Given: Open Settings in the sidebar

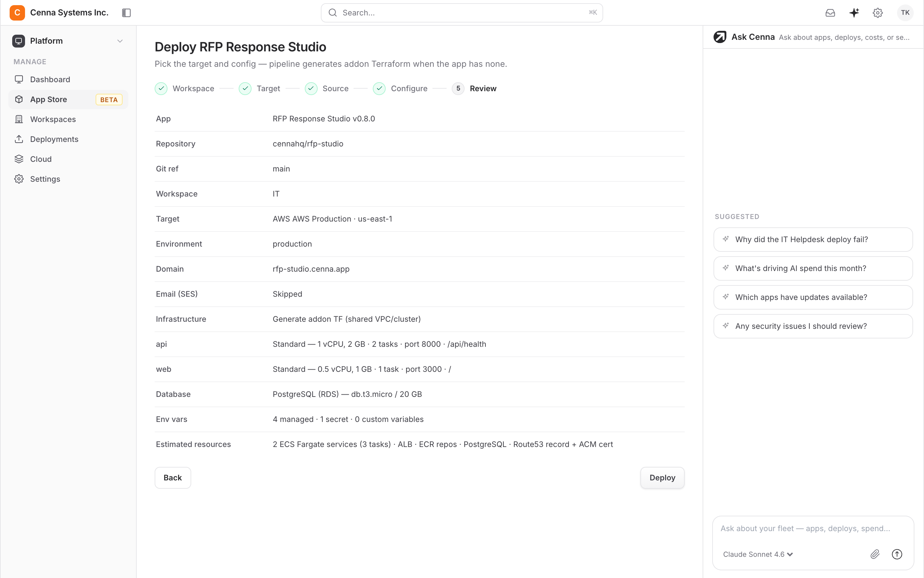Looking at the screenshot, I should [x=68, y=179].
